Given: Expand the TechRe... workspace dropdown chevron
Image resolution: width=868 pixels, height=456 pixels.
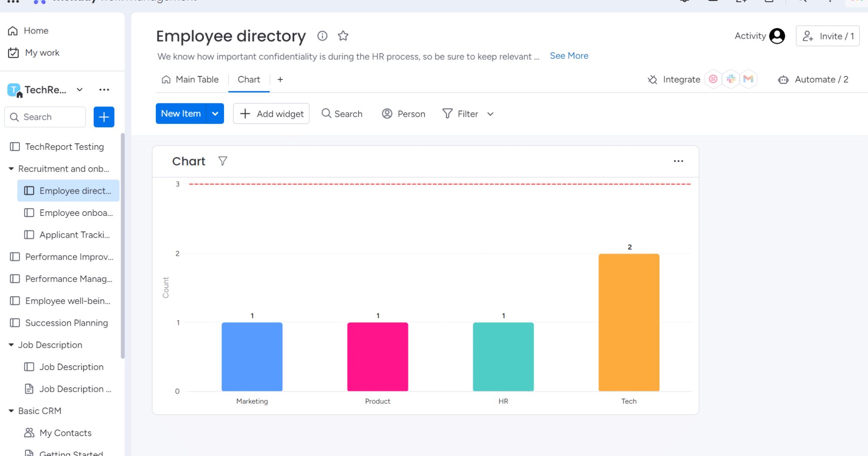Looking at the screenshot, I should tap(79, 90).
